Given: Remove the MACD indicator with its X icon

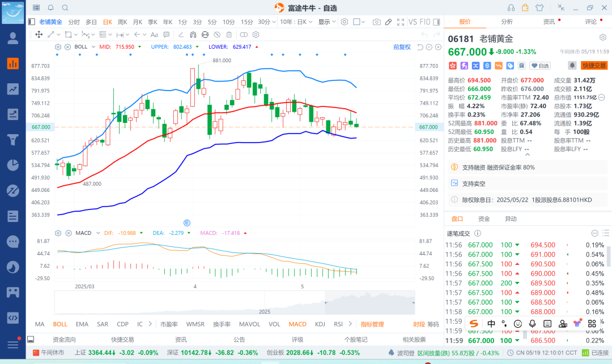Looking at the screenshot, I should tap(67, 233).
